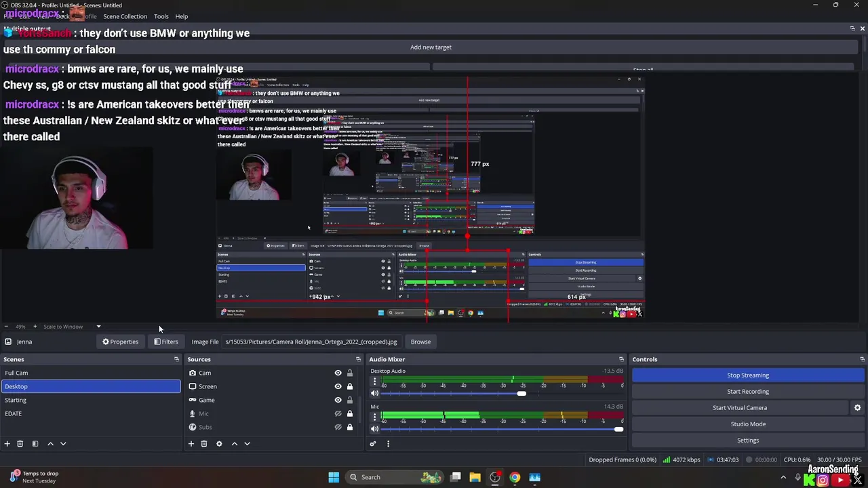The image size is (868, 488).
Task: Show the Subs source with eye icon
Action: coord(338,427)
